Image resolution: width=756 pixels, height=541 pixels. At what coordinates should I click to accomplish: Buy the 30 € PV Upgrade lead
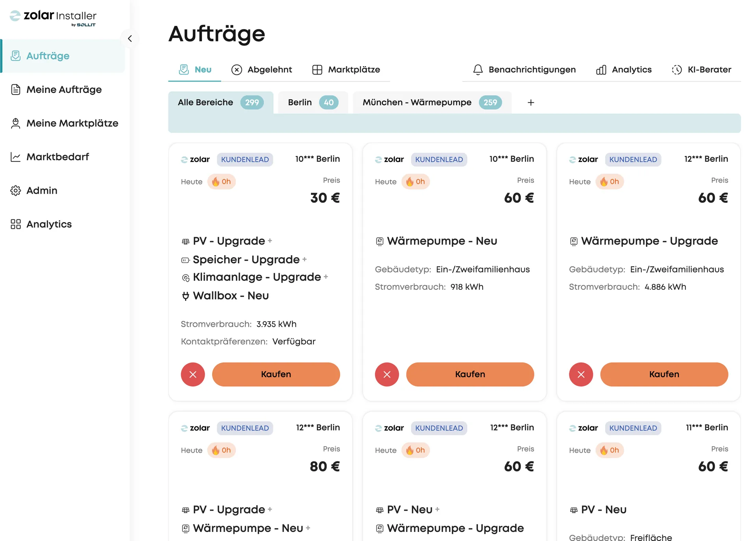276,374
